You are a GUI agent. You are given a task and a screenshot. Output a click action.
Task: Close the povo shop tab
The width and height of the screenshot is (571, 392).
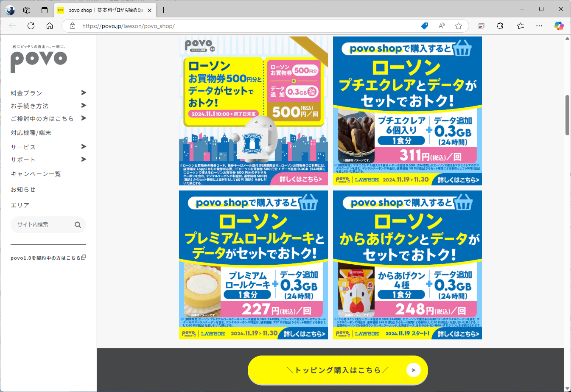coord(150,10)
